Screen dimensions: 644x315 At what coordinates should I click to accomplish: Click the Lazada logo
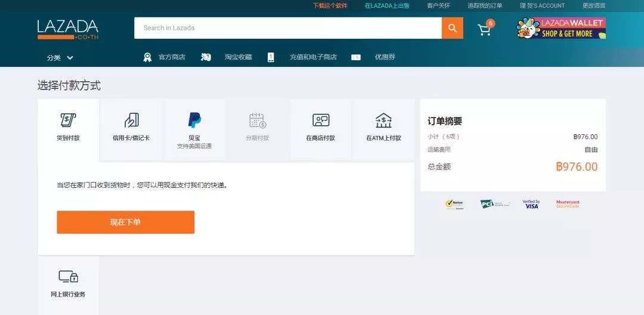pyautogui.click(x=68, y=30)
